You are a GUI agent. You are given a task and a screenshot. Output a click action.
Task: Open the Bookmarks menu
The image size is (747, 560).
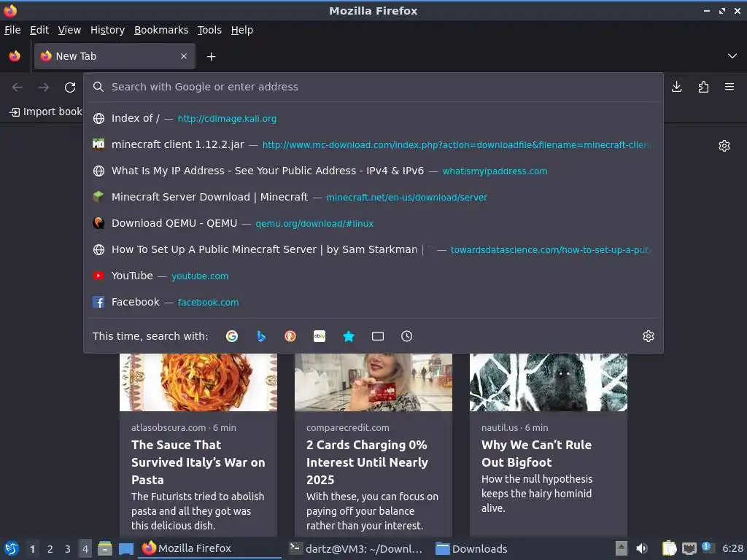(x=161, y=30)
